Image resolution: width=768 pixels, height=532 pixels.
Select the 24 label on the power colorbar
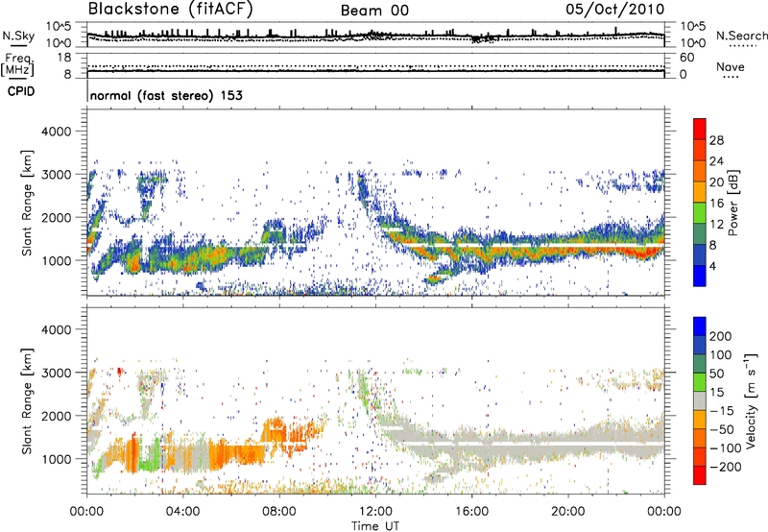pos(716,161)
